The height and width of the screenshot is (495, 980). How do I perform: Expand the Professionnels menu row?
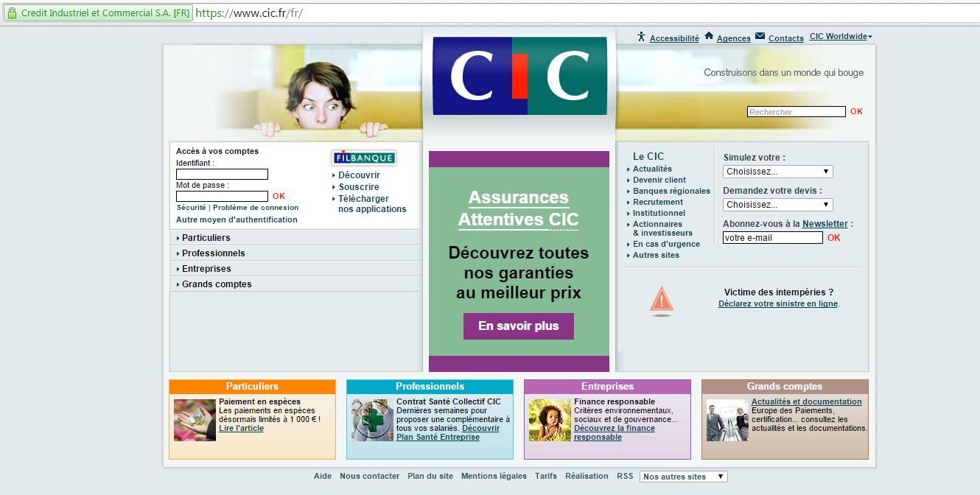point(295,253)
